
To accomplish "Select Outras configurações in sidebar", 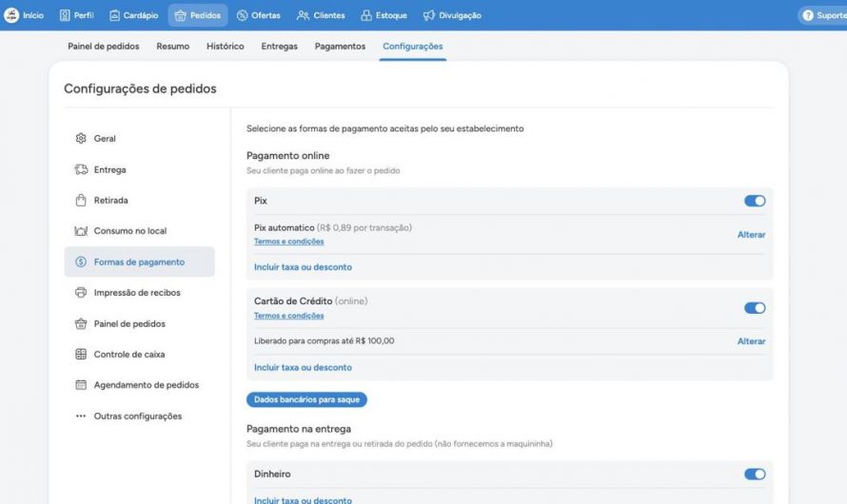I will coord(139,417).
